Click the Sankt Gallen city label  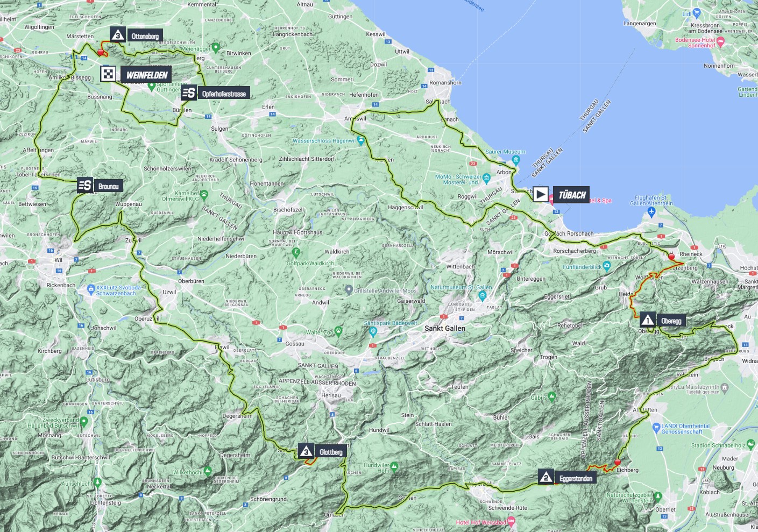click(444, 328)
